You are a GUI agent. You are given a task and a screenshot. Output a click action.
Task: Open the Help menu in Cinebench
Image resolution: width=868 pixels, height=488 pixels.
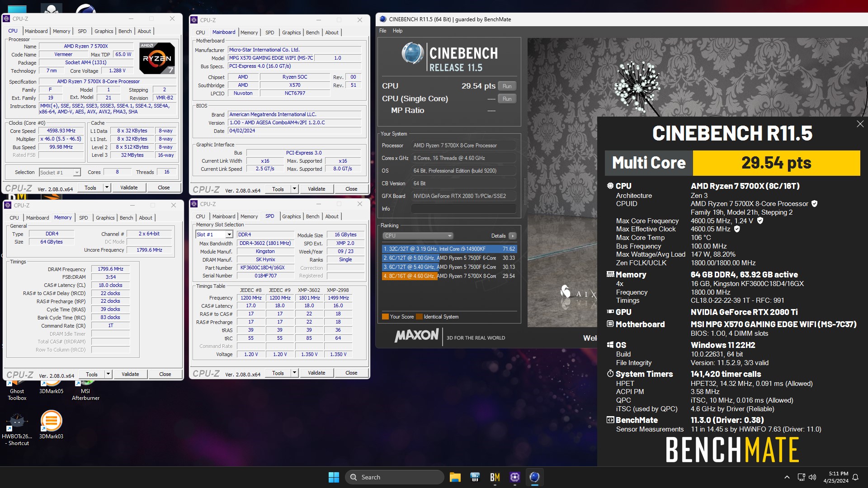[397, 31]
